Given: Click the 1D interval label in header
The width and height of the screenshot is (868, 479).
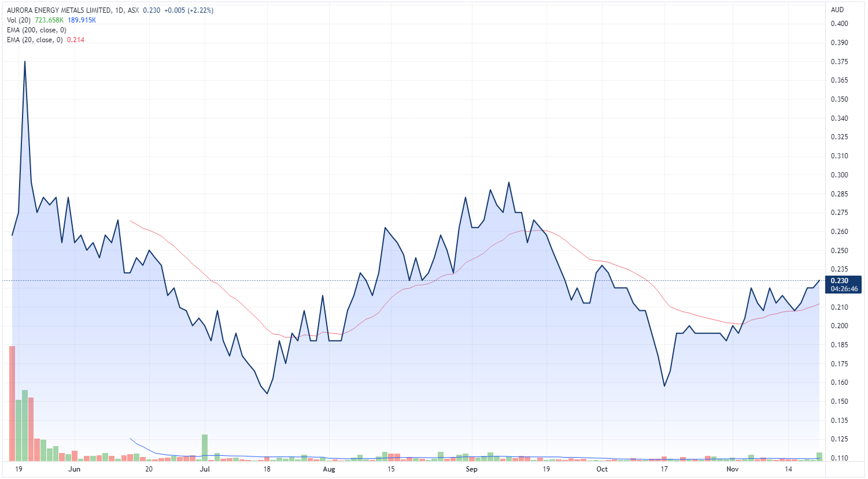Looking at the screenshot, I should [x=120, y=10].
